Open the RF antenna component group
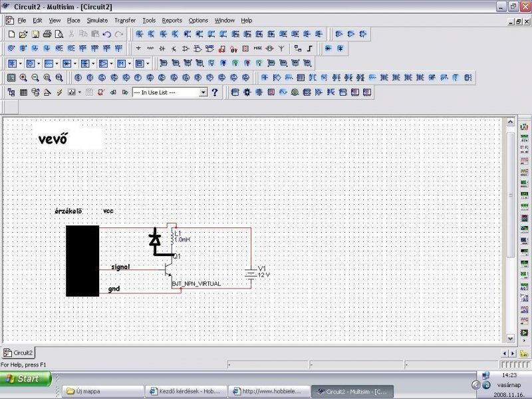 coord(281,49)
